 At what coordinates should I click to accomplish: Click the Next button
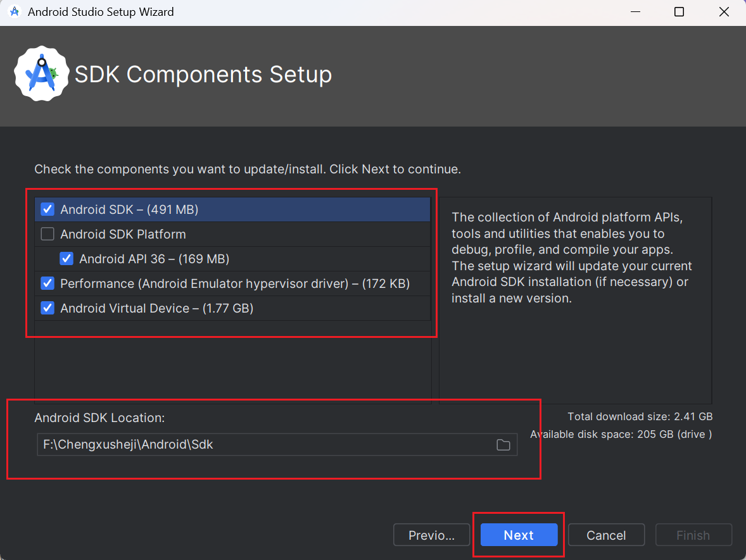click(519, 535)
